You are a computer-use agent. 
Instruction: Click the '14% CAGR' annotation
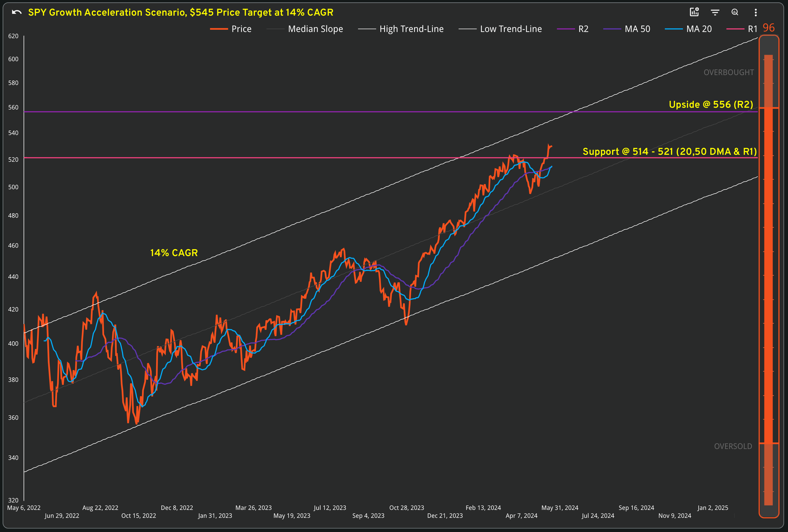pyautogui.click(x=174, y=253)
